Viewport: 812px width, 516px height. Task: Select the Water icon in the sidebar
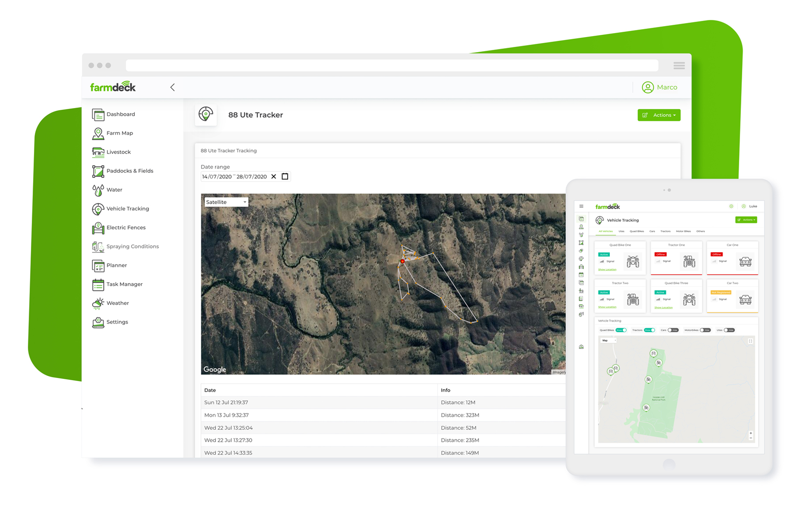click(x=98, y=190)
